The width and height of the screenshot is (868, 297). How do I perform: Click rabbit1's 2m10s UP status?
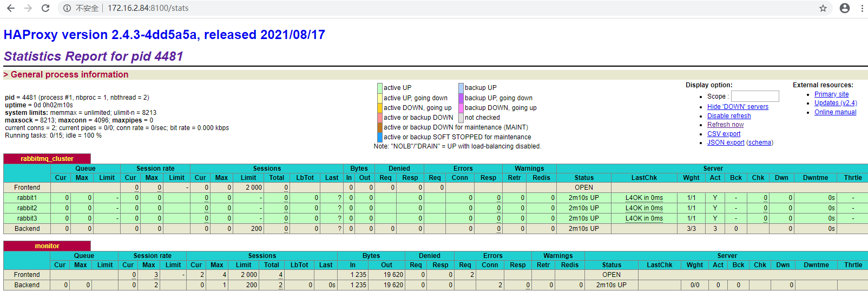pos(583,198)
